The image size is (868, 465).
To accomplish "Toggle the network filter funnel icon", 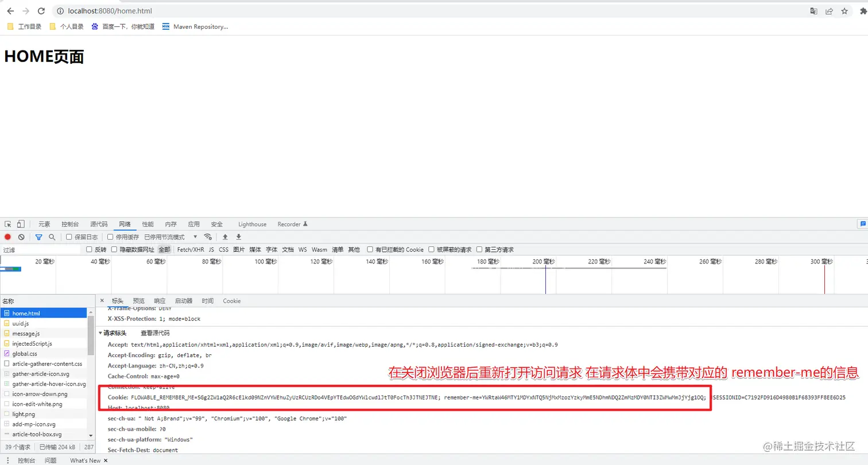I will pos(38,237).
